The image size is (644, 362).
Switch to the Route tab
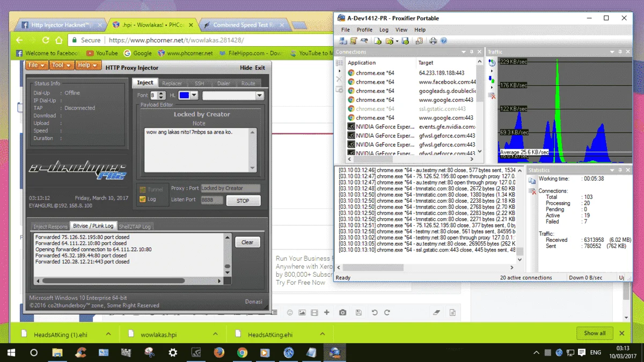coord(248,83)
